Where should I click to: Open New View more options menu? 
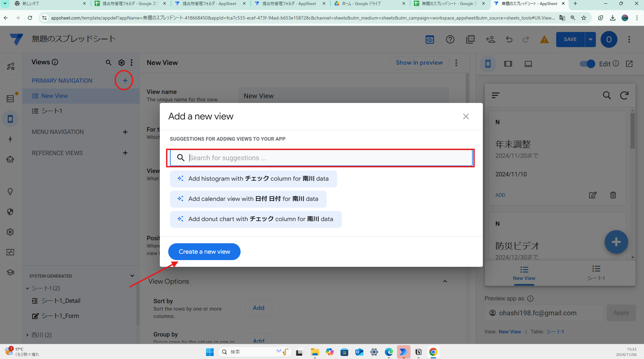coord(456,63)
